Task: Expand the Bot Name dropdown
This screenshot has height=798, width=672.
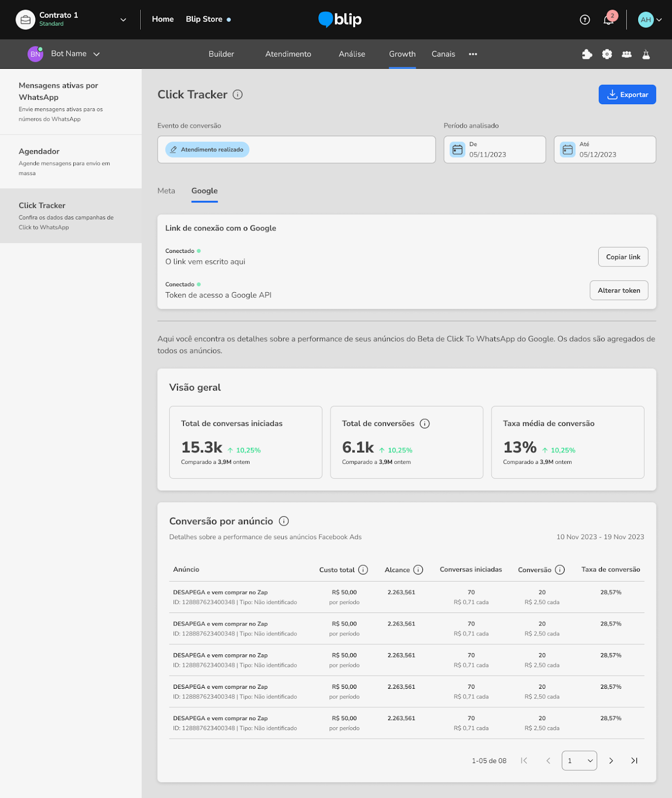Action: 97,54
